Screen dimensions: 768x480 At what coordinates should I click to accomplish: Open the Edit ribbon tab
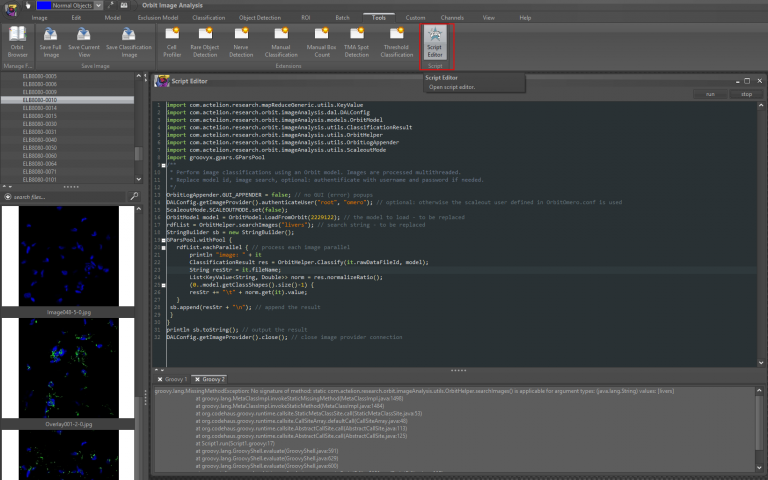76,18
